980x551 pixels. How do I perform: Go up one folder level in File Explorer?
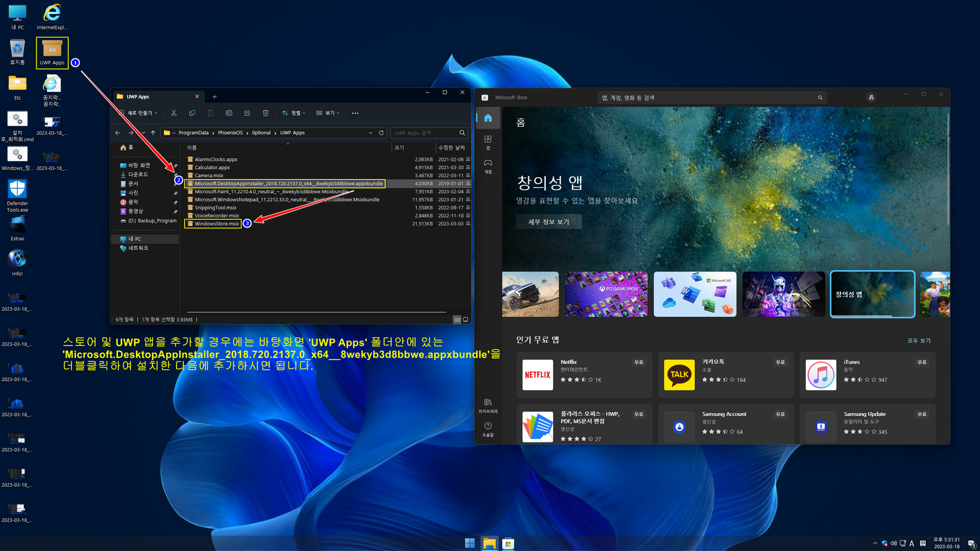[153, 133]
